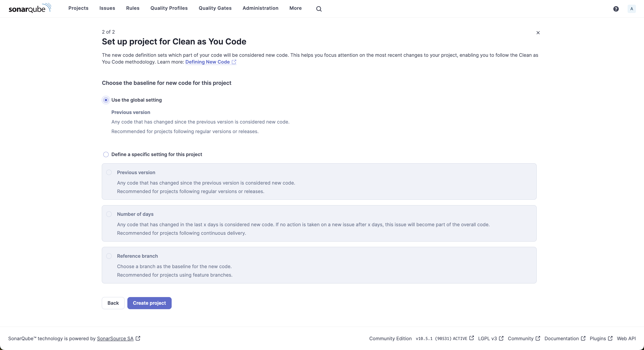Viewport: 644px width, 350px height.
Task: Open search using the magnifier icon
Action: 319,9
